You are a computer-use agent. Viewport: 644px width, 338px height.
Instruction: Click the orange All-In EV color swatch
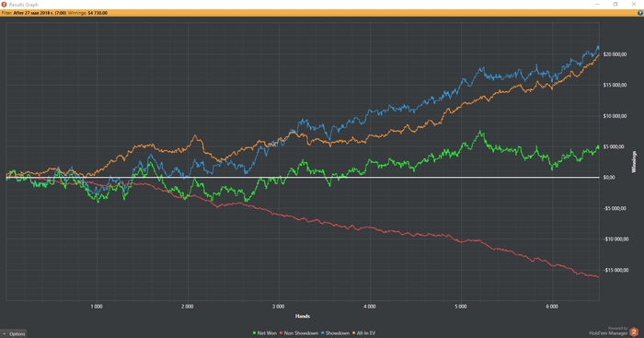353,333
